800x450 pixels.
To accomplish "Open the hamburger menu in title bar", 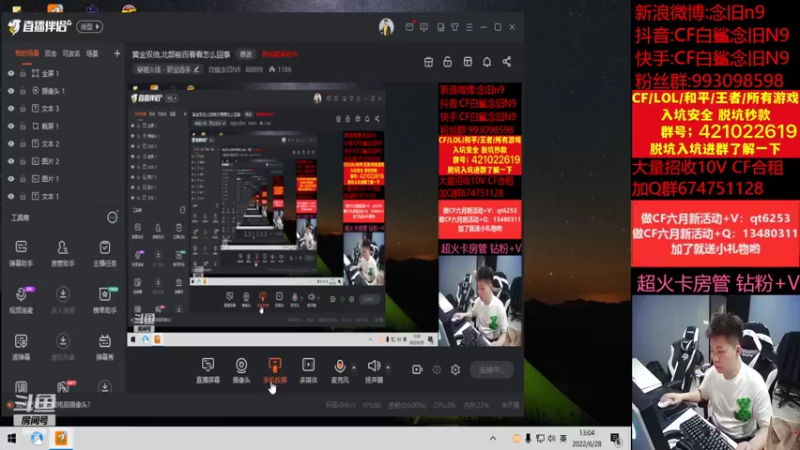I will tap(469, 27).
